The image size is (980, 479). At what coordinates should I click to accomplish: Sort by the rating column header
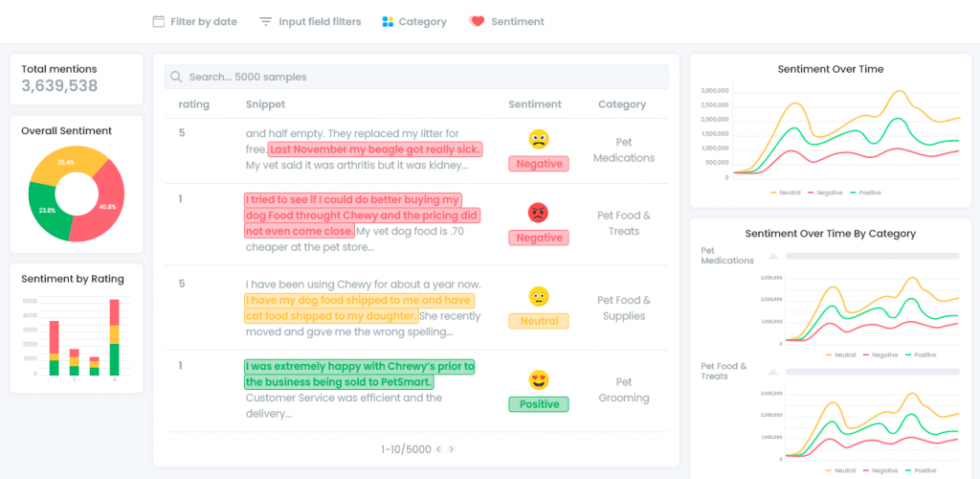tap(193, 104)
